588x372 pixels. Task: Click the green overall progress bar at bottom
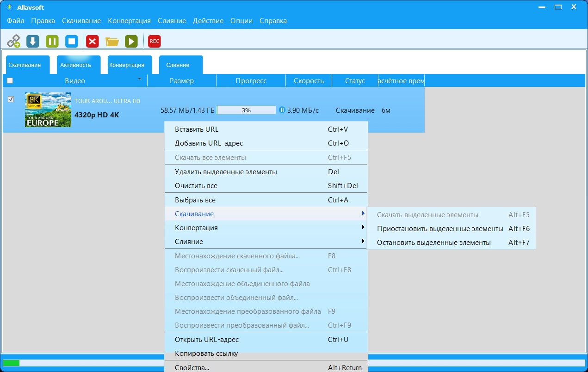(11, 363)
